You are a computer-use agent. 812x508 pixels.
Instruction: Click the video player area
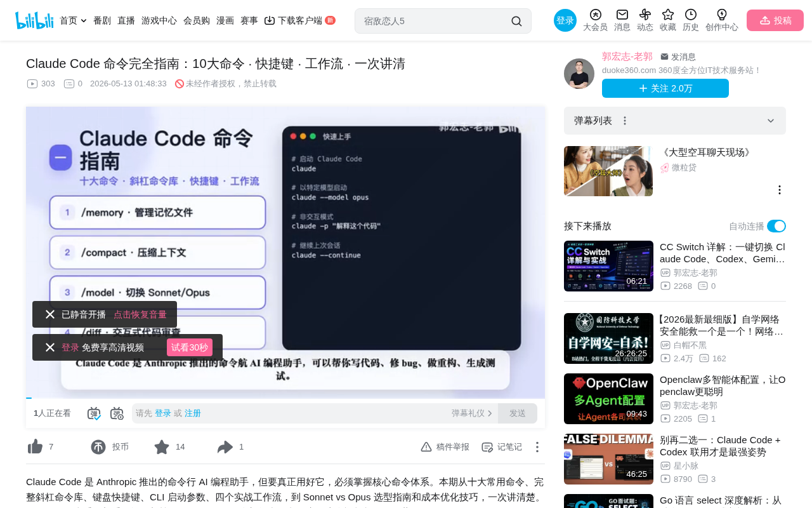tap(285, 251)
